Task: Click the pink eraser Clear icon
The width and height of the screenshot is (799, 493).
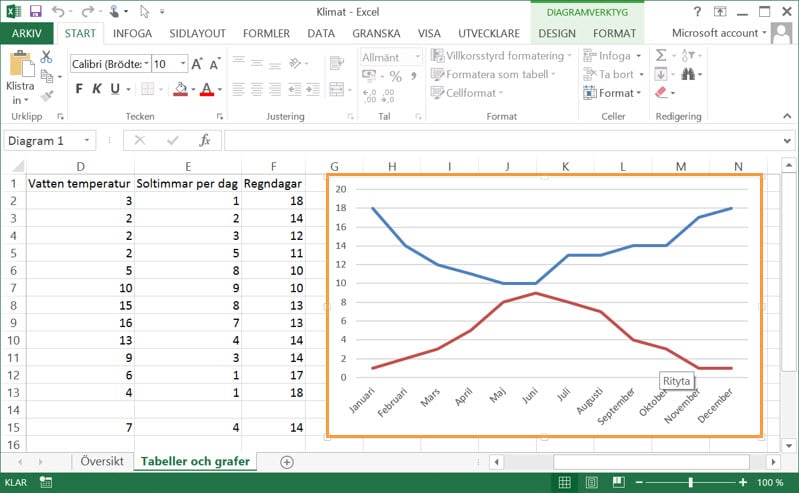Action: coord(661,93)
